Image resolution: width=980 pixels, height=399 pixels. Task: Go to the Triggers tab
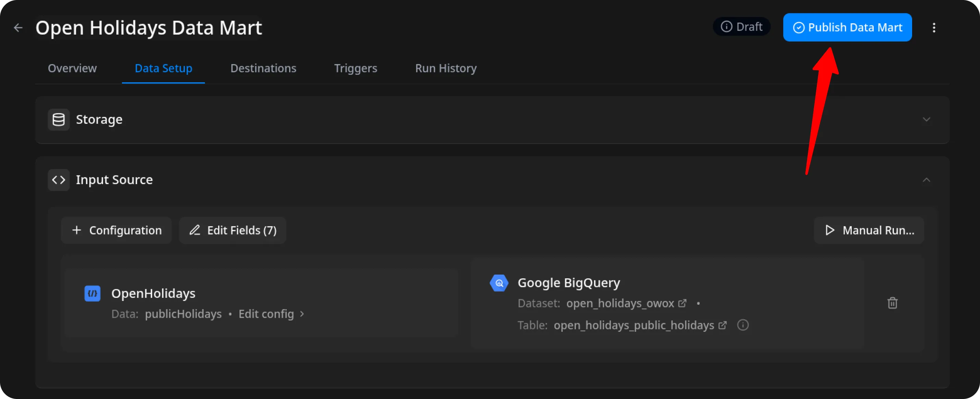pyautogui.click(x=355, y=69)
